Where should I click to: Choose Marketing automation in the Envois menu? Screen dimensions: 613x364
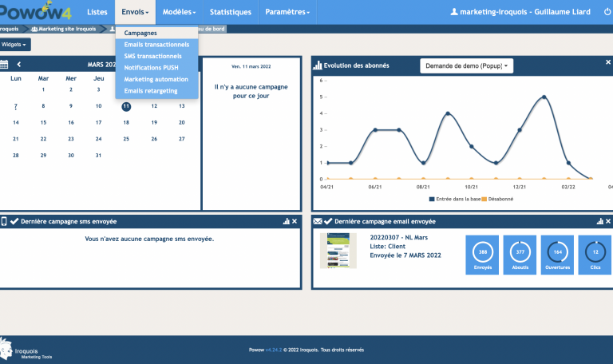(156, 79)
